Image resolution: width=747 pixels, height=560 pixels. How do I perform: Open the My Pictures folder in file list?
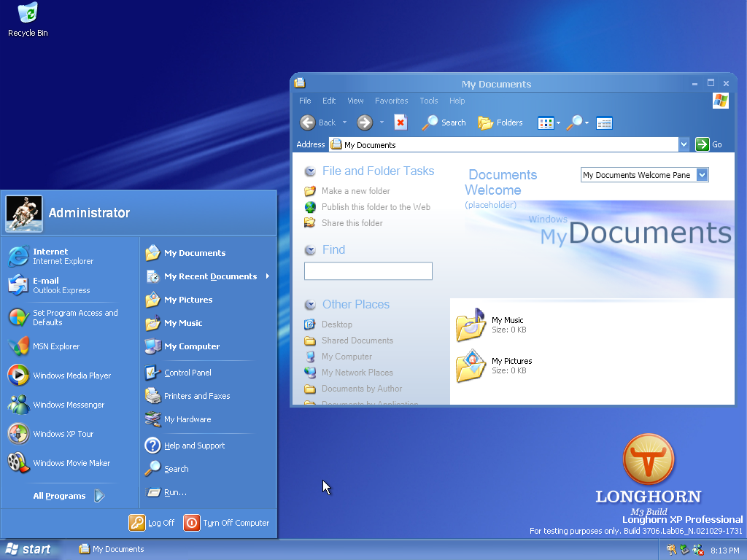click(471, 366)
